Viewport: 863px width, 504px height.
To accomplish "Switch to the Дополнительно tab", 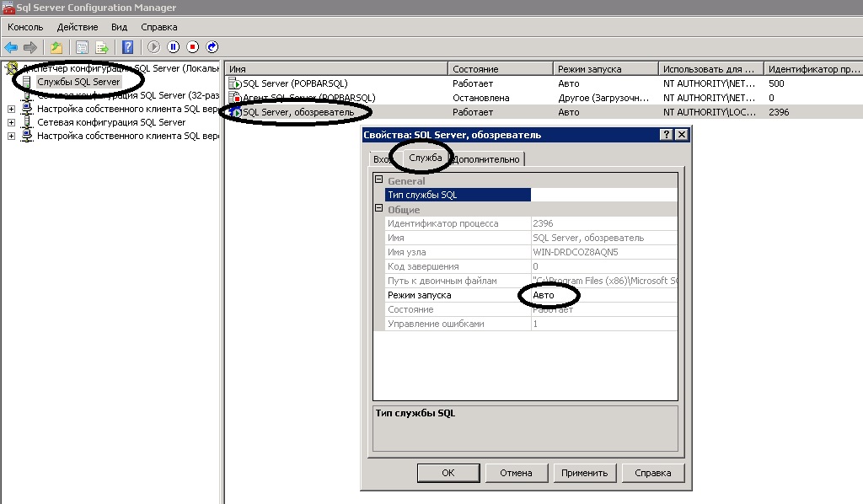I will (x=487, y=159).
